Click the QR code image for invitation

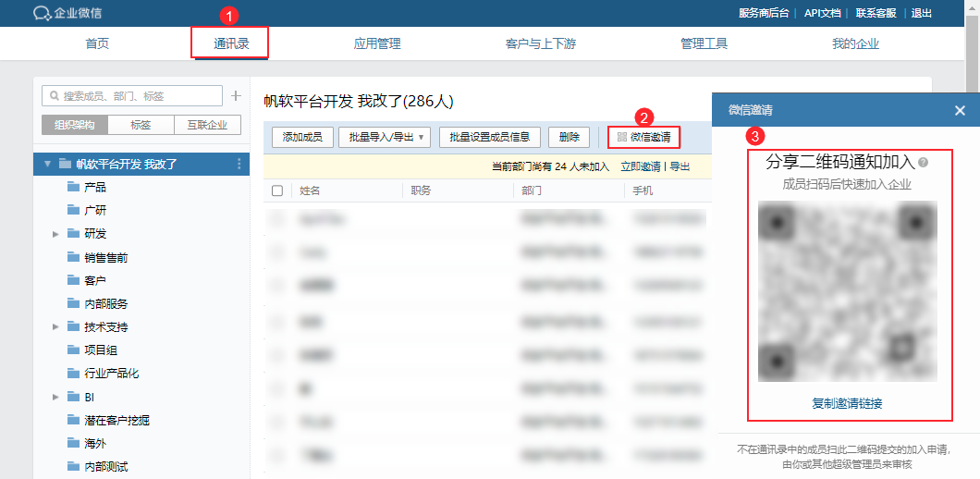pyautogui.click(x=848, y=290)
